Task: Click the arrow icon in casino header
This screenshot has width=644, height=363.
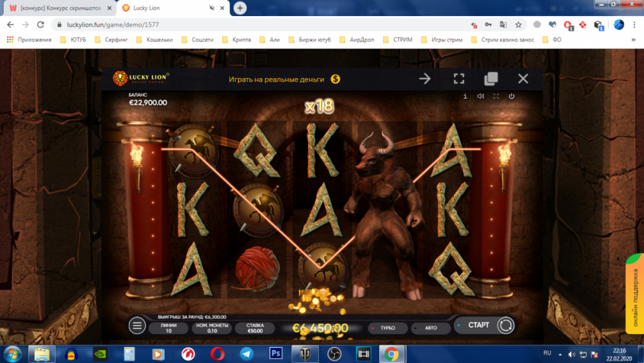Action: [425, 79]
